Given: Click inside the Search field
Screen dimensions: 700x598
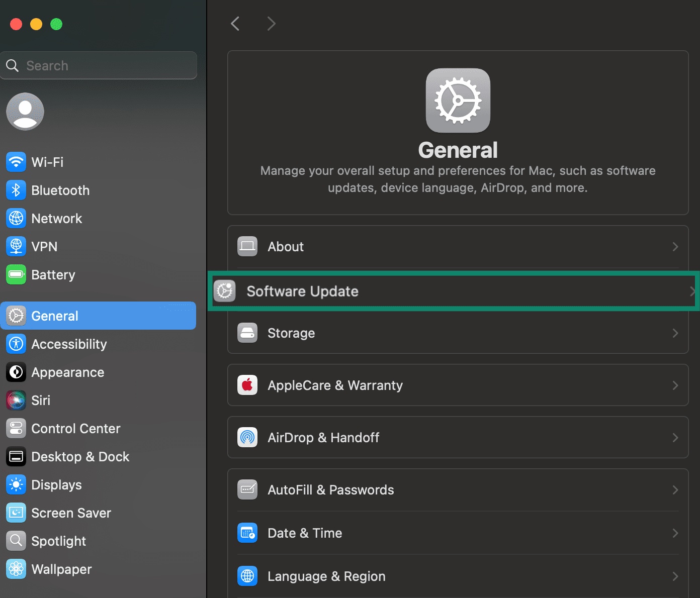Looking at the screenshot, I should [99, 65].
